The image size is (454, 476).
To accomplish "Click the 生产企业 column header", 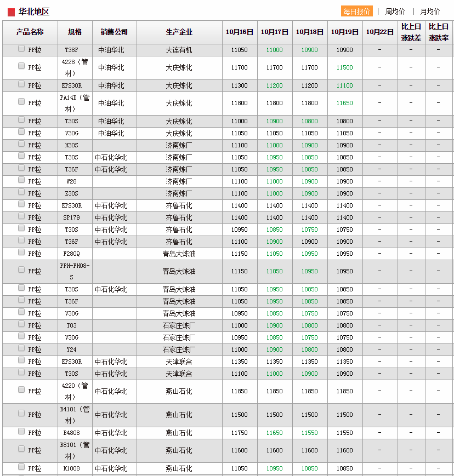I will tap(180, 32).
